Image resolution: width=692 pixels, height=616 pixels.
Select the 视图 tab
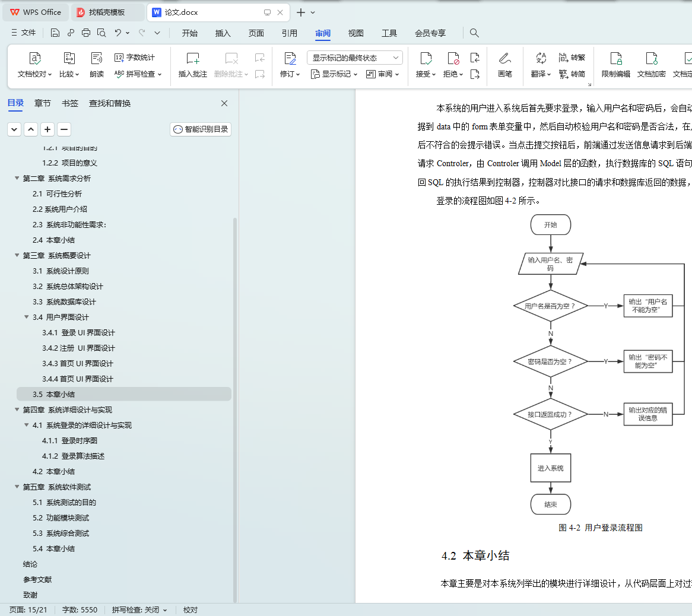pos(355,33)
